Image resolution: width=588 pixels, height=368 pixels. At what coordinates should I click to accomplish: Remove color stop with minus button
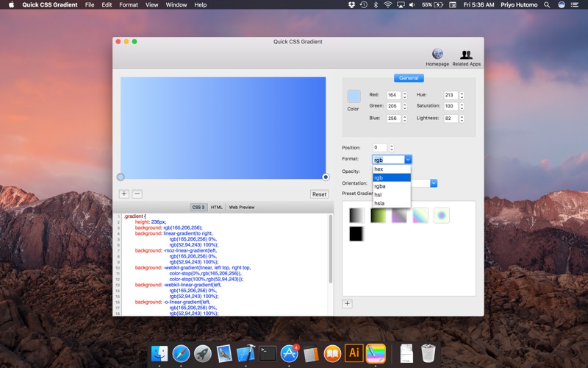(x=137, y=194)
